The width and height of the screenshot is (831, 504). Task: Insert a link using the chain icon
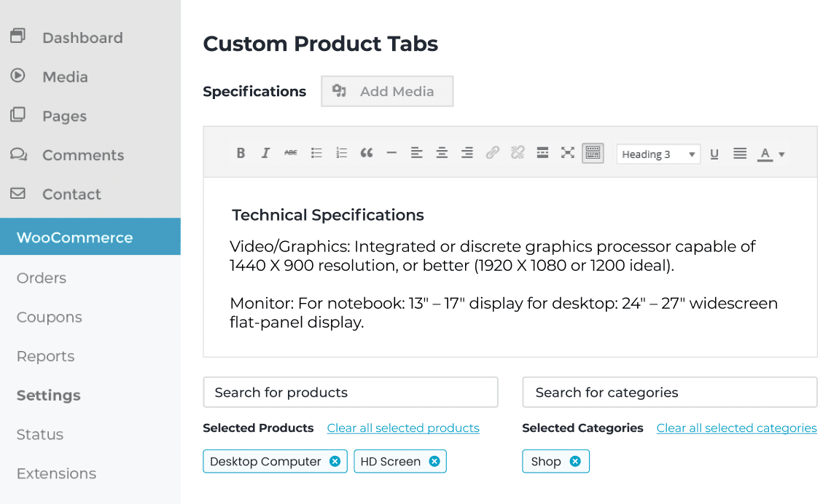[x=493, y=153]
